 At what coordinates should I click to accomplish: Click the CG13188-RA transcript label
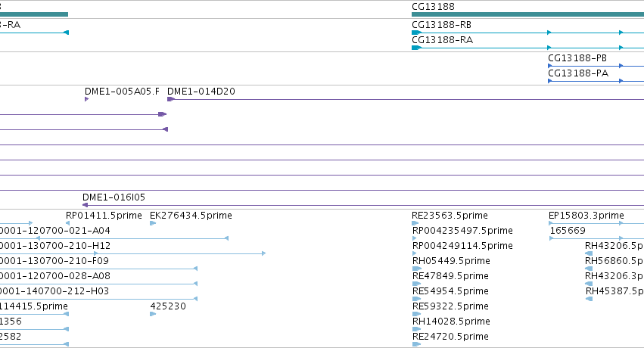point(443,40)
